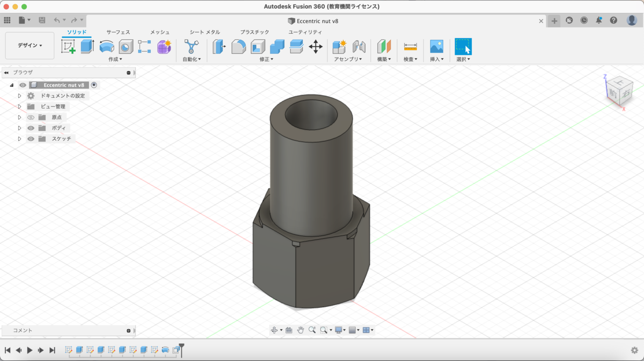Open the job status clock icon

point(584,20)
